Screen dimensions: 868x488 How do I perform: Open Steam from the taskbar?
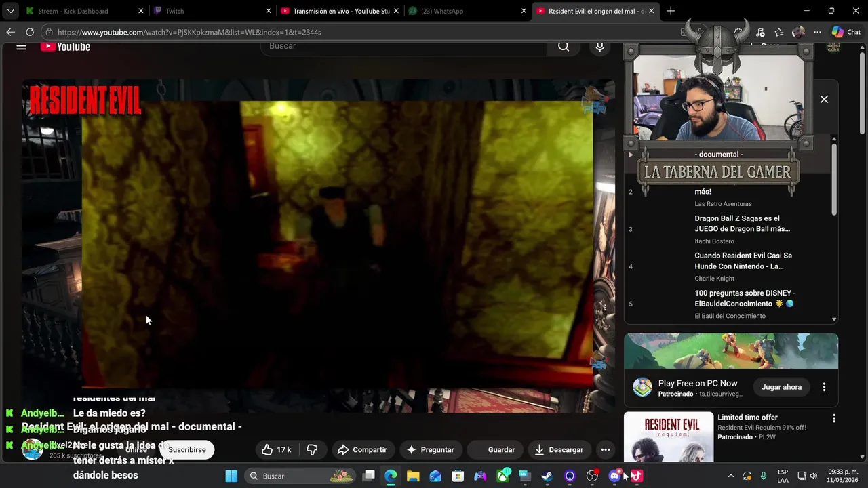[x=547, y=476]
